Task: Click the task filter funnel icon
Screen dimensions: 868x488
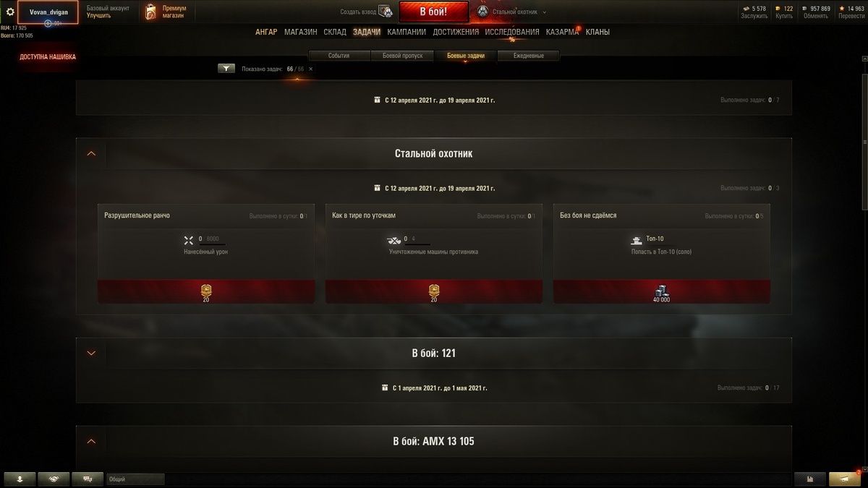Action: [x=226, y=69]
